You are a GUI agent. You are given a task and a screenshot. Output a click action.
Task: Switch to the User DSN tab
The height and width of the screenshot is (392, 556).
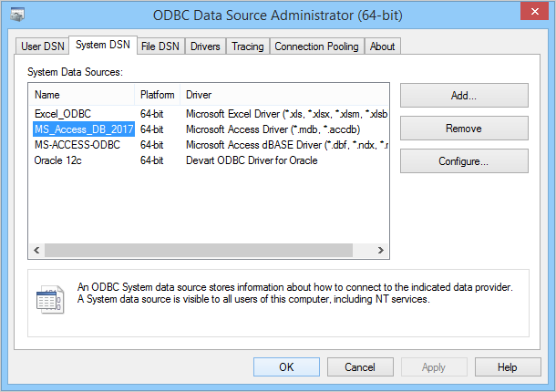pyautogui.click(x=42, y=46)
